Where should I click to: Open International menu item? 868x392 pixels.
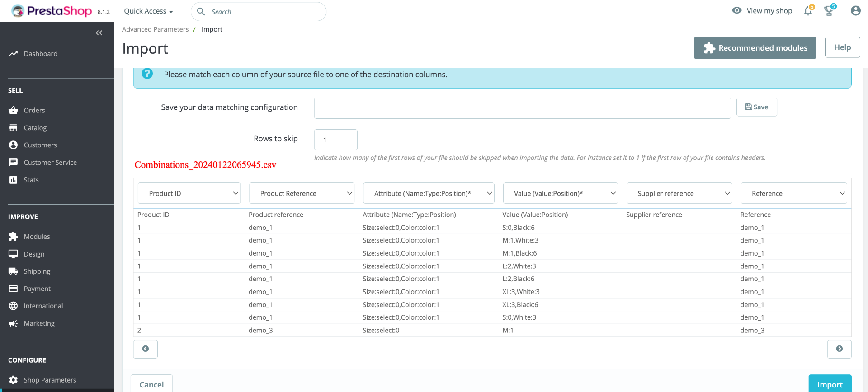click(x=43, y=306)
